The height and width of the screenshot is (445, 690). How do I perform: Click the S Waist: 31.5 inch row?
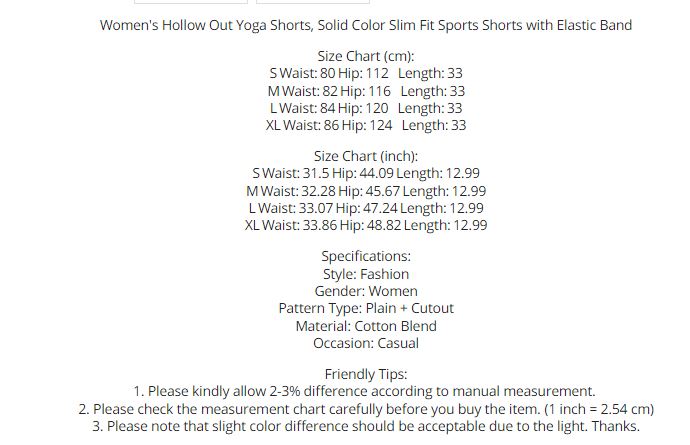tap(365, 173)
